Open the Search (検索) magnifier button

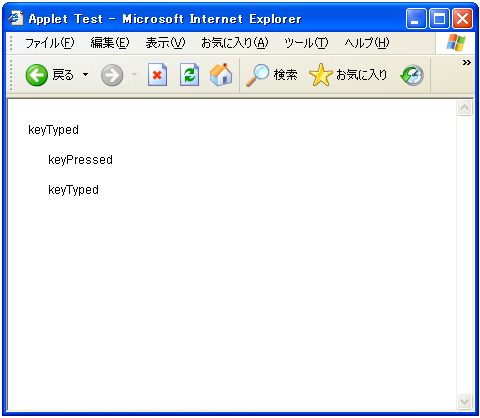(x=272, y=75)
